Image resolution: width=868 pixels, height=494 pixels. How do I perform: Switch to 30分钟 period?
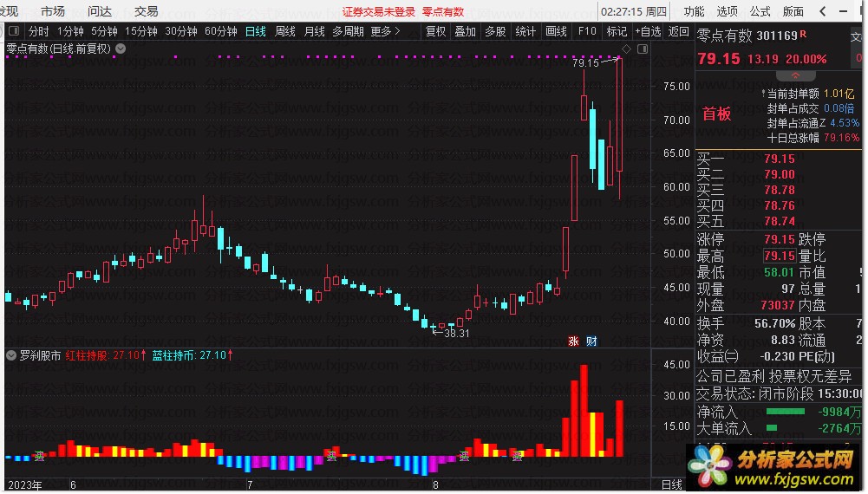click(x=181, y=31)
